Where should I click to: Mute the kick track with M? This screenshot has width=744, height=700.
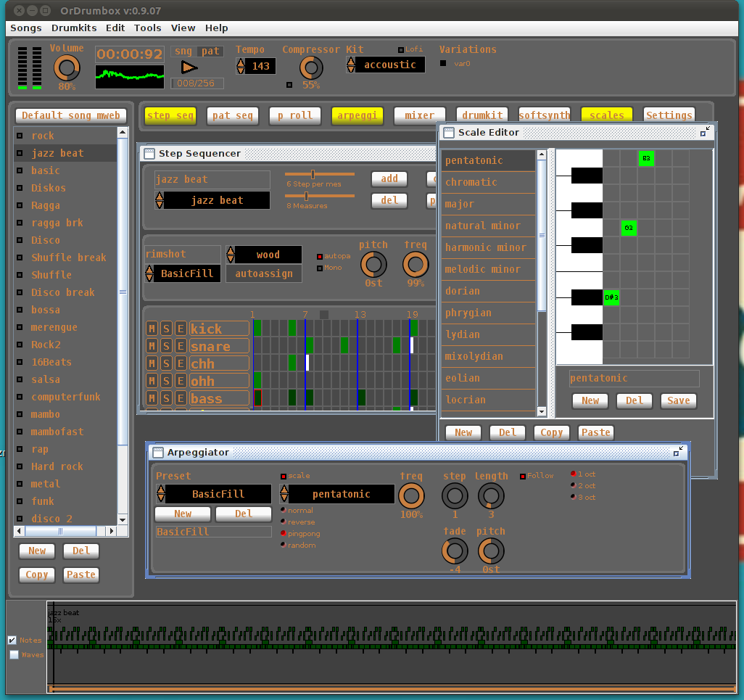(x=152, y=329)
